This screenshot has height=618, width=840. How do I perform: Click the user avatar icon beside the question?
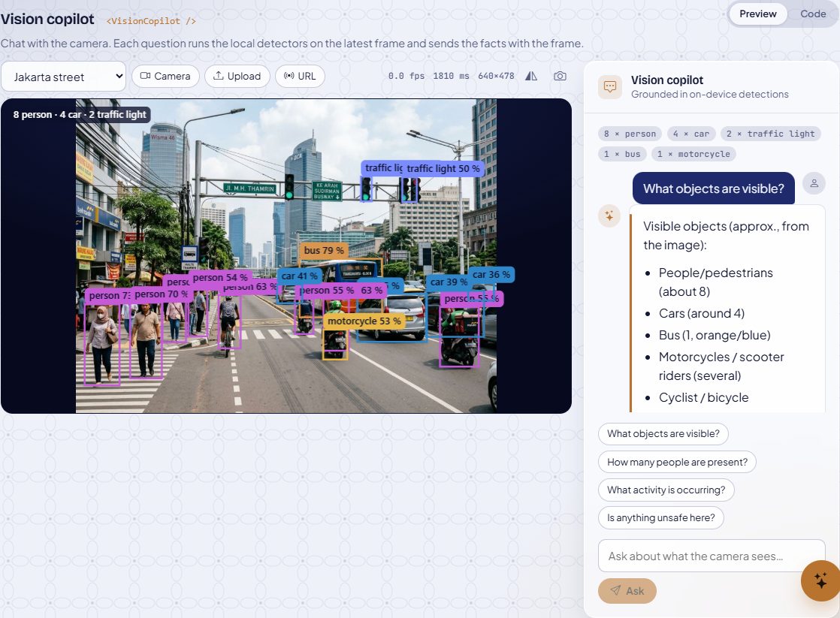(814, 183)
